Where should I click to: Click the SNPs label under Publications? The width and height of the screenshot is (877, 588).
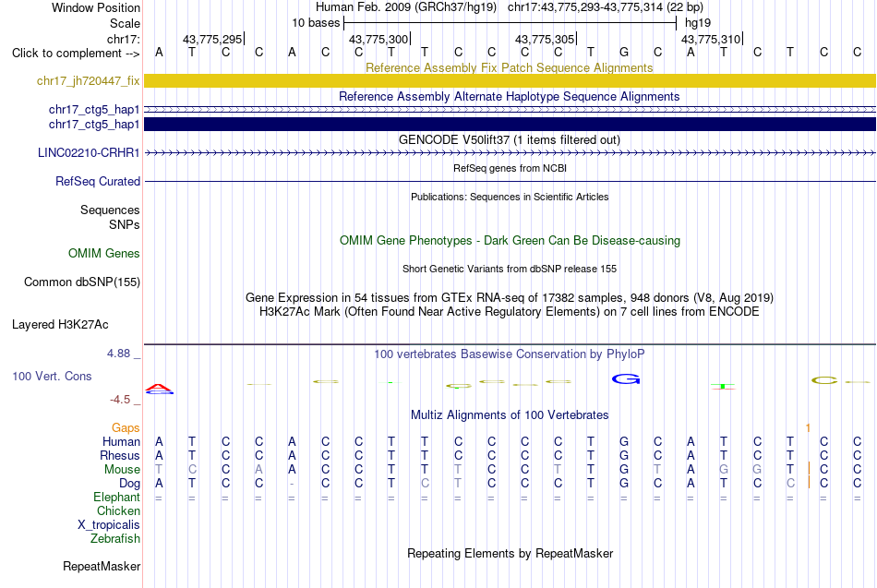[125, 224]
